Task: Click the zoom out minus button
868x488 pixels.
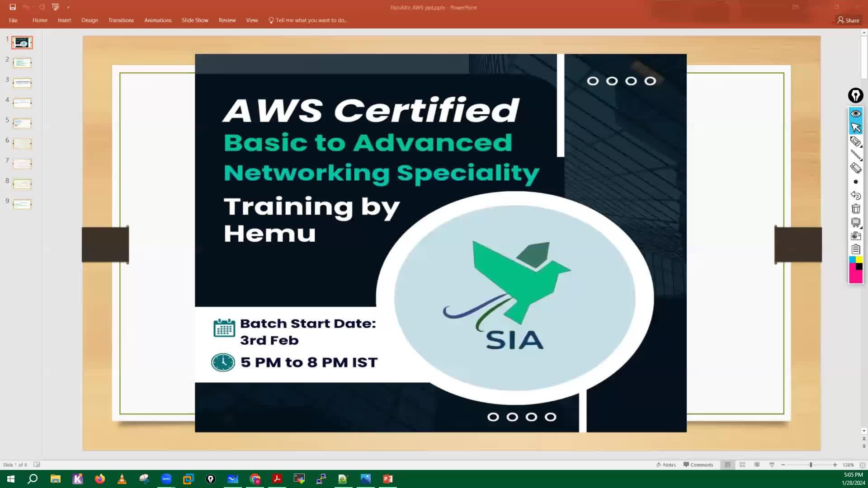Action: [x=783, y=465]
